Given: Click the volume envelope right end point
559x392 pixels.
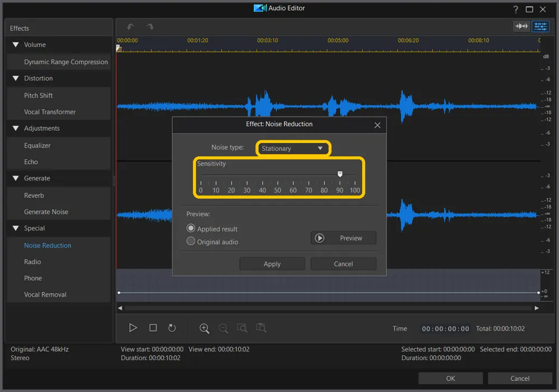Looking at the screenshot, I should (x=538, y=293).
